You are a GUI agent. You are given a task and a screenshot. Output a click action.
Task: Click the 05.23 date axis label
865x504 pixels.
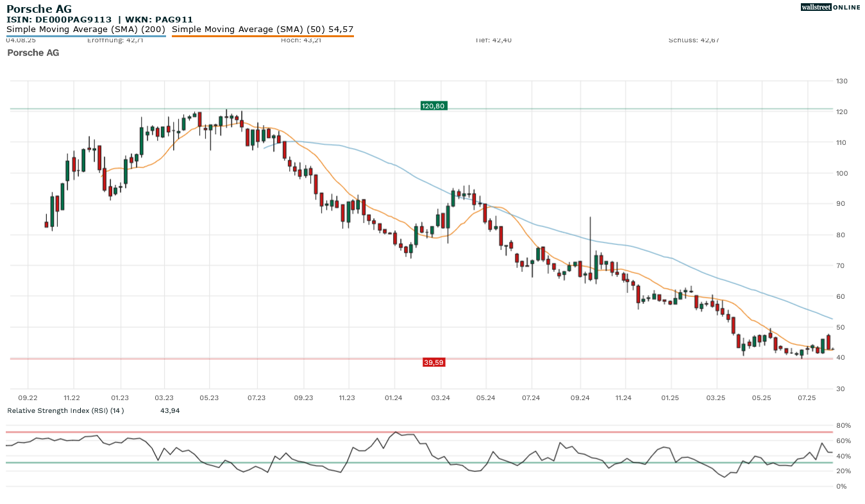coord(209,398)
